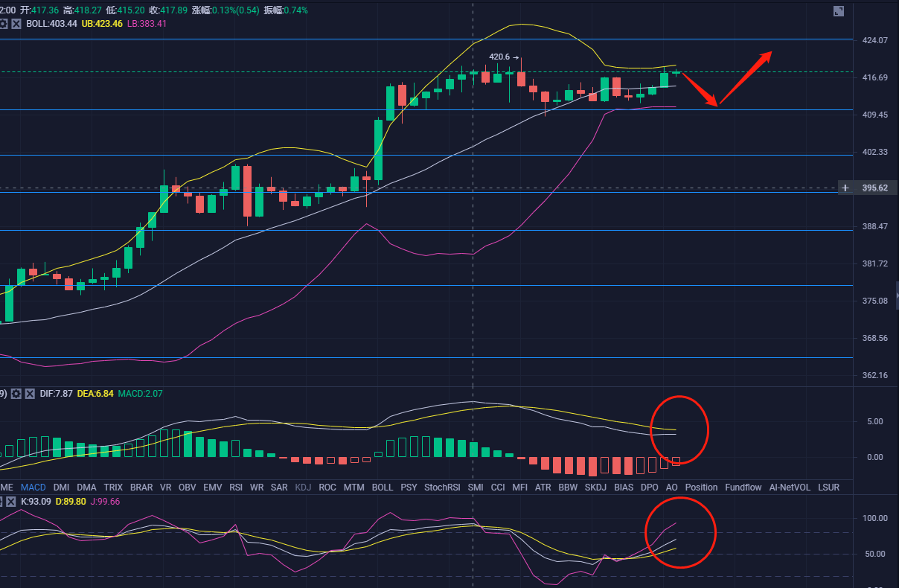This screenshot has width=899, height=588.
Task: Select the BRAR indicator tab
Action: coord(141,488)
